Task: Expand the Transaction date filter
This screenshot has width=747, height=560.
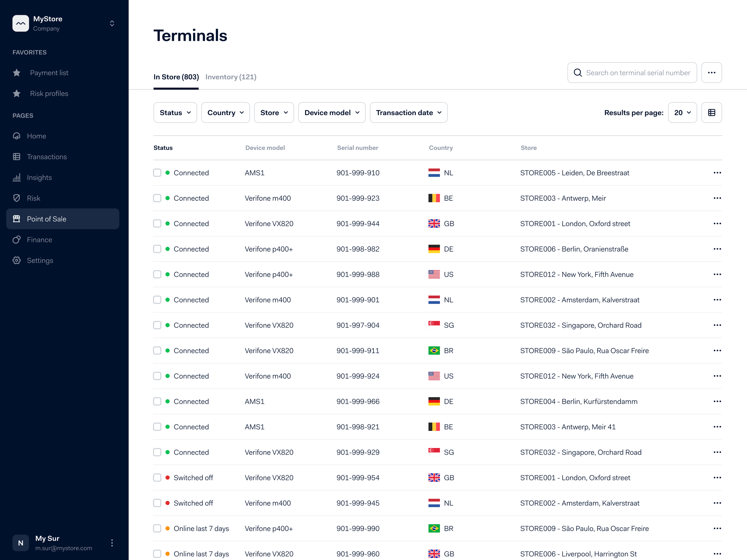Action: tap(408, 112)
